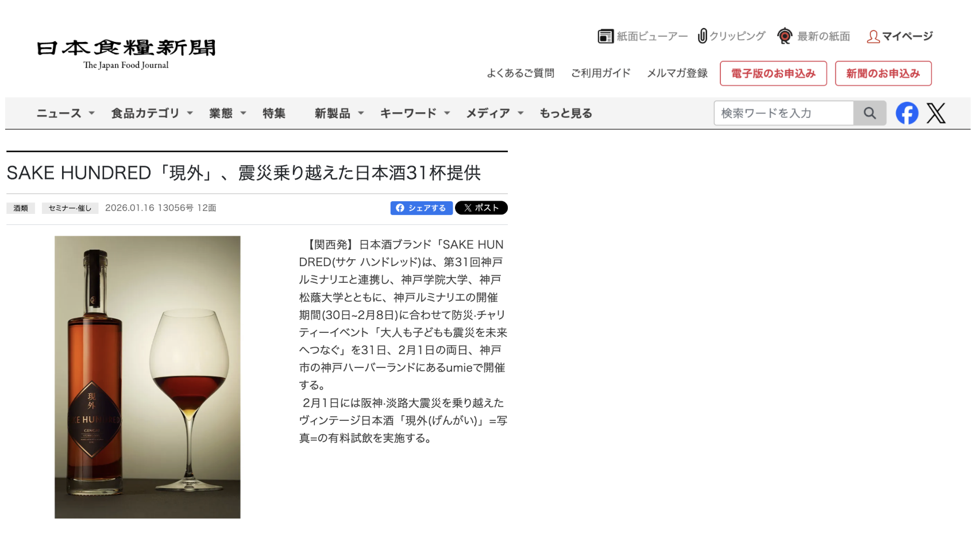Viewport: 980px width, 545px height.
Task: Click the Facebook シェアする button
Action: pos(422,208)
